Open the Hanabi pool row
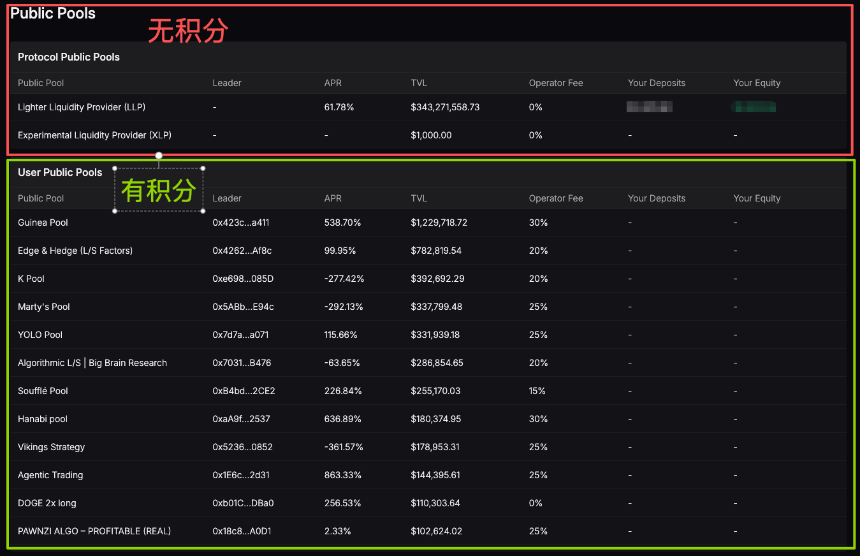Image resolution: width=860 pixels, height=556 pixels. 42,419
